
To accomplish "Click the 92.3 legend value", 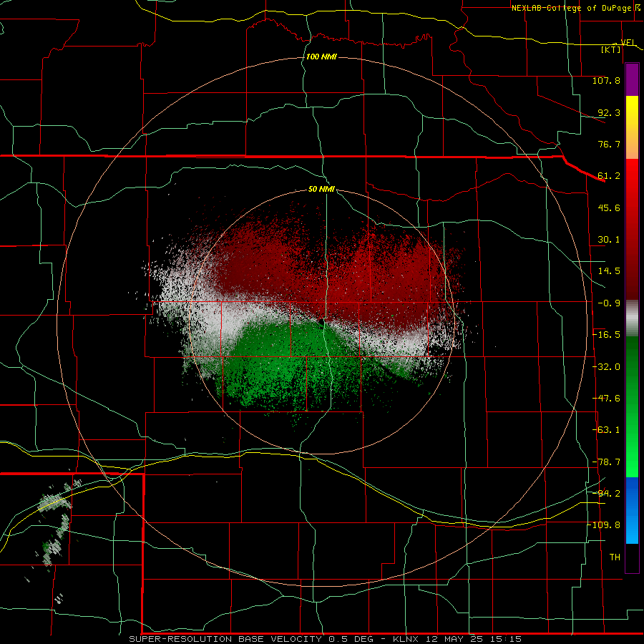I will [609, 112].
